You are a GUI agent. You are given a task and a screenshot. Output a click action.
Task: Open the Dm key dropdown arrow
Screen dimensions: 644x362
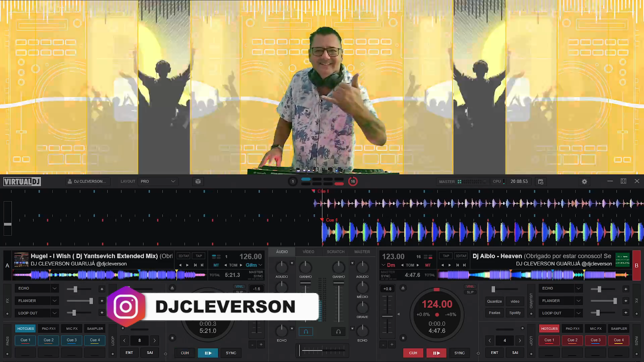click(x=384, y=265)
